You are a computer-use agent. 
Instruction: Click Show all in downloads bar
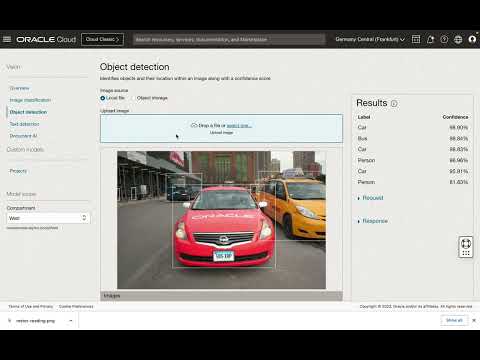(454, 320)
